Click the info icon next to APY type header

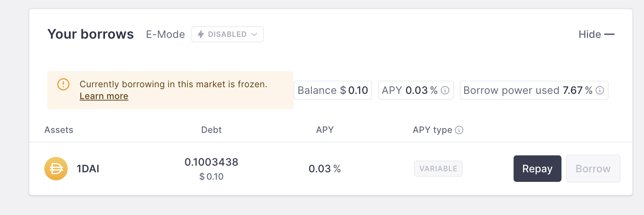coord(459,130)
